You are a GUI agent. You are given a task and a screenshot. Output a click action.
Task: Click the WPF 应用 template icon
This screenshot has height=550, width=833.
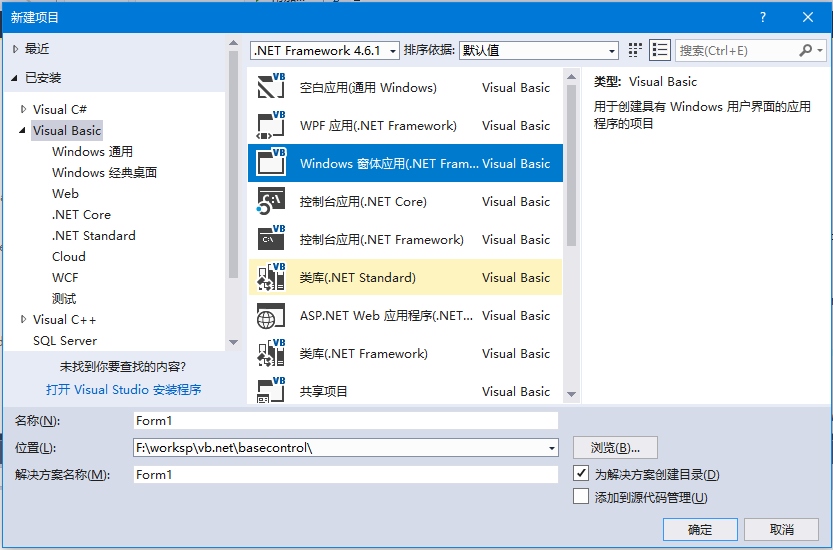point(271,125)
